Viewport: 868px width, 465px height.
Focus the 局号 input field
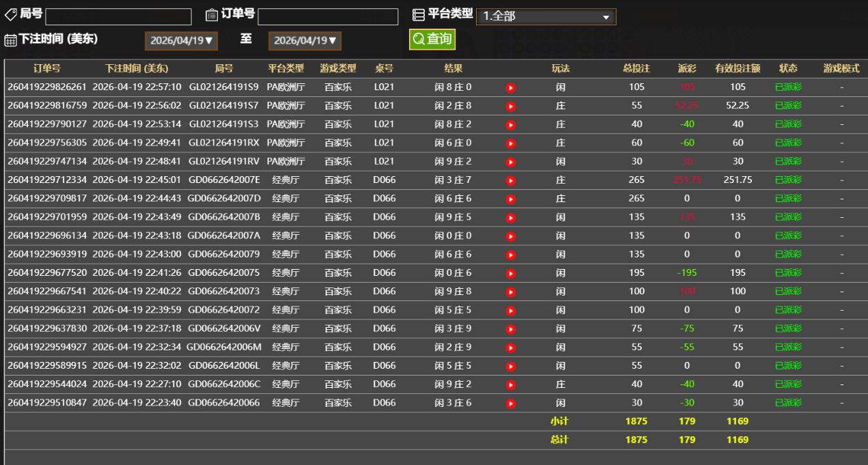click(x=118, y=16)
